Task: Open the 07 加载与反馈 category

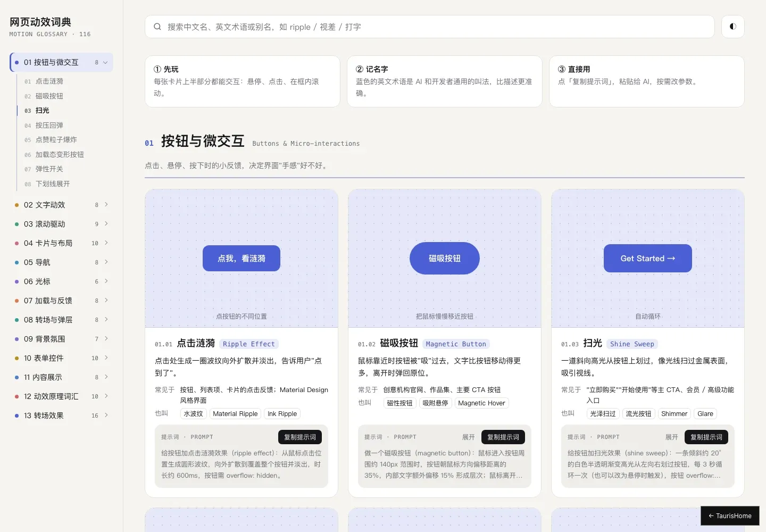Action: [x=62, y=301]
